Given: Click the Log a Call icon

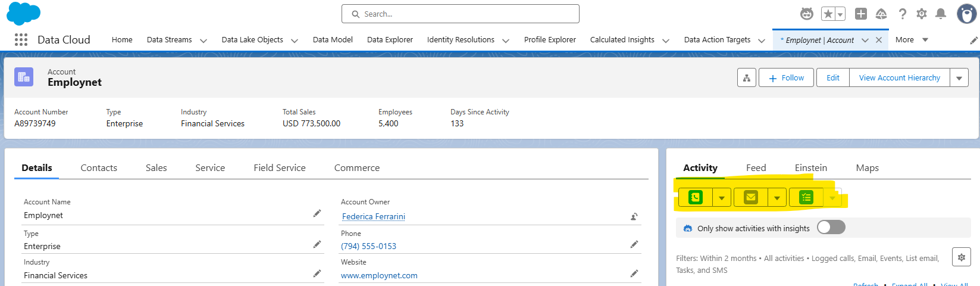Looking at the screenshot, I should (695, 197).
